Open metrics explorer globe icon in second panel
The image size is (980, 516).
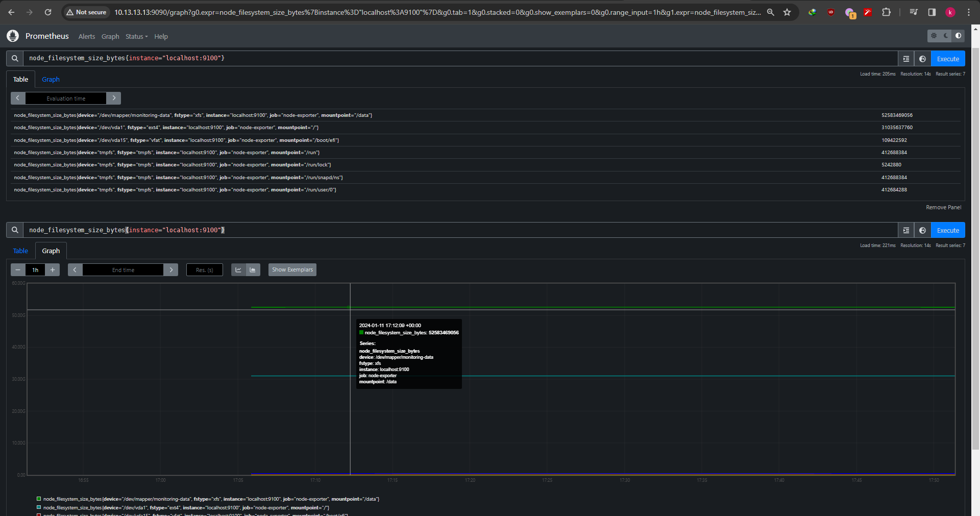(922, 230)
